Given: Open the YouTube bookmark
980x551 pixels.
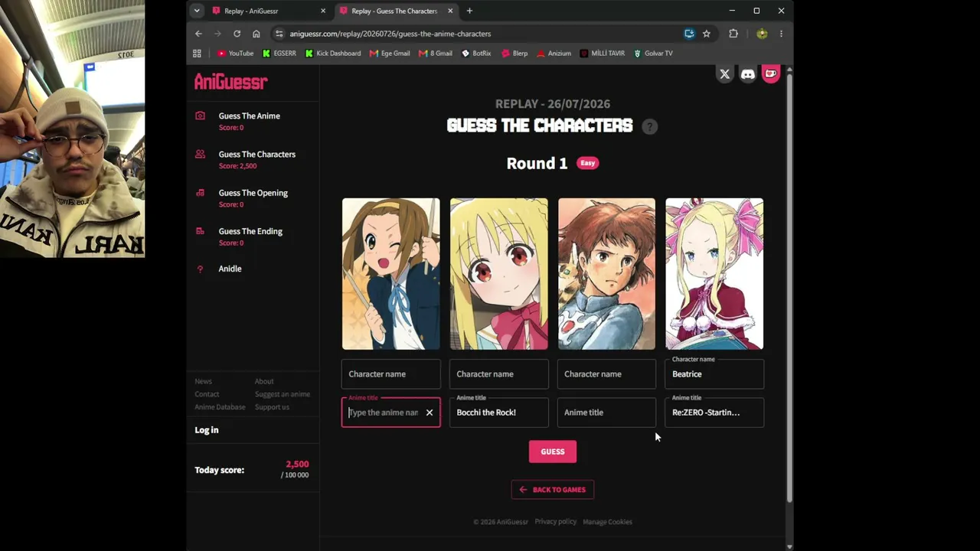Looking at the screenshot, I should (235, 54).
